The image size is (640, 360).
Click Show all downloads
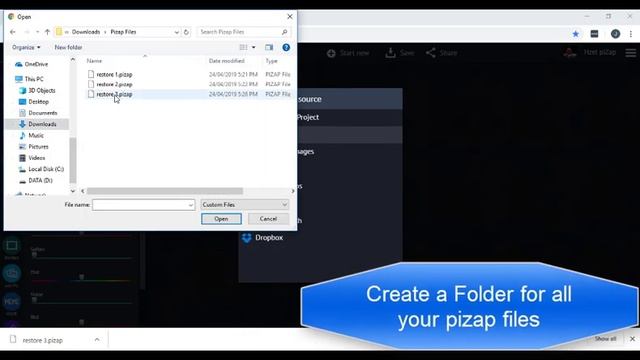coord(605,339)
